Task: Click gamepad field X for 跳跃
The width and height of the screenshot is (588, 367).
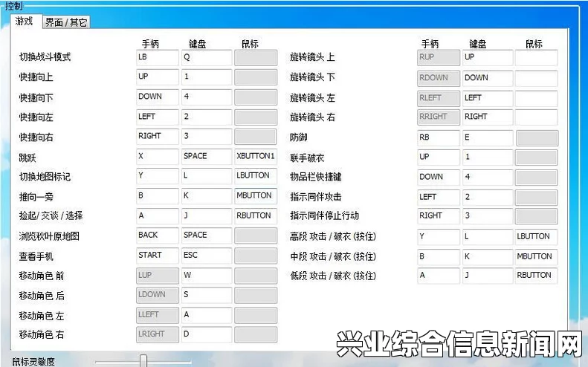Action: (158, 157)
